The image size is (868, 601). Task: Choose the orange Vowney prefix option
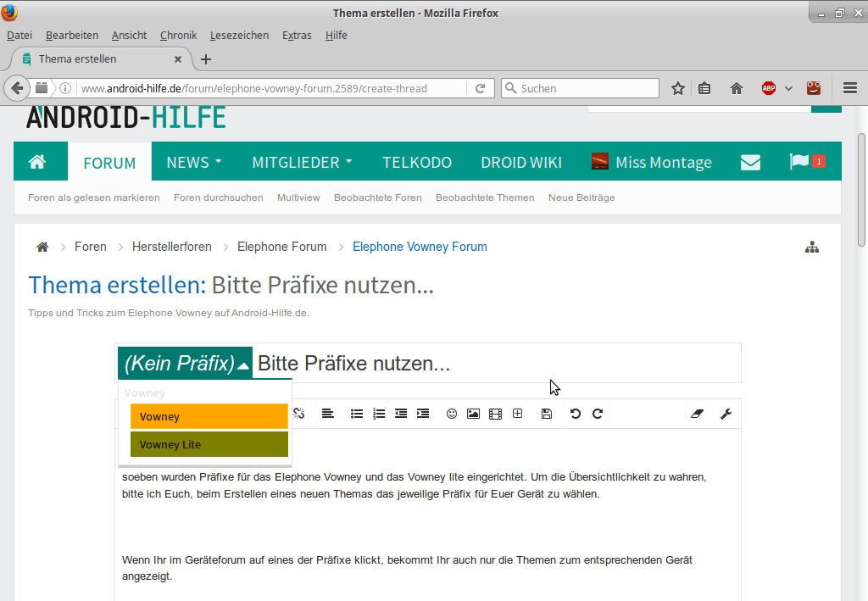[x=209, y=416]
